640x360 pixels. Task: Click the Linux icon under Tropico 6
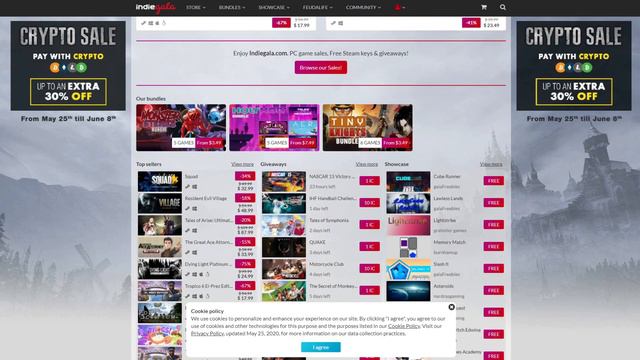207,296
